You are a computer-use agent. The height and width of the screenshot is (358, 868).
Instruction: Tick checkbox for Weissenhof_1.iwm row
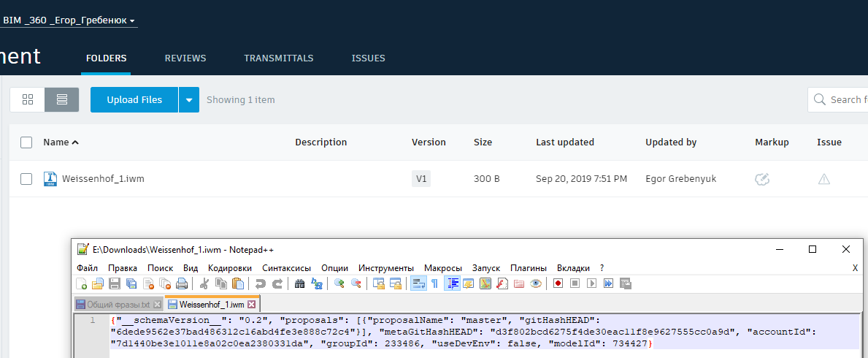26,179
